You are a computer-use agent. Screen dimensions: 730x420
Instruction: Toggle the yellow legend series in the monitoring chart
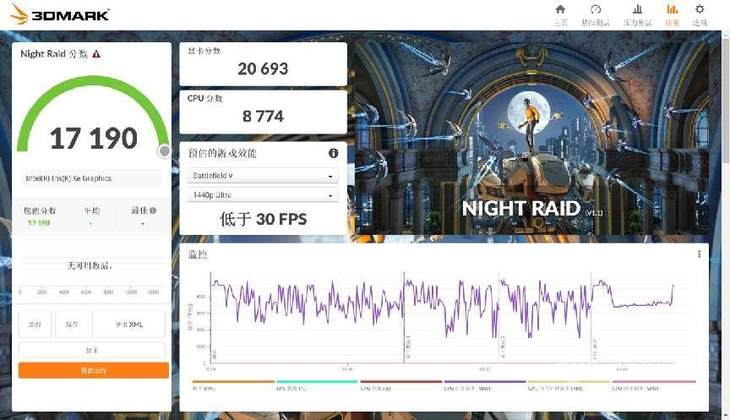pyautogui.click(x=568, y=385)
